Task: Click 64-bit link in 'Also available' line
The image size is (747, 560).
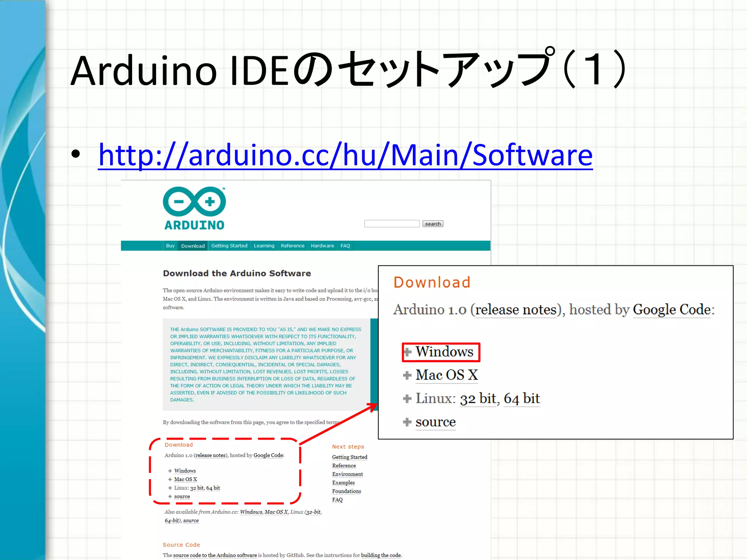Action: click(x=172, y=521)
